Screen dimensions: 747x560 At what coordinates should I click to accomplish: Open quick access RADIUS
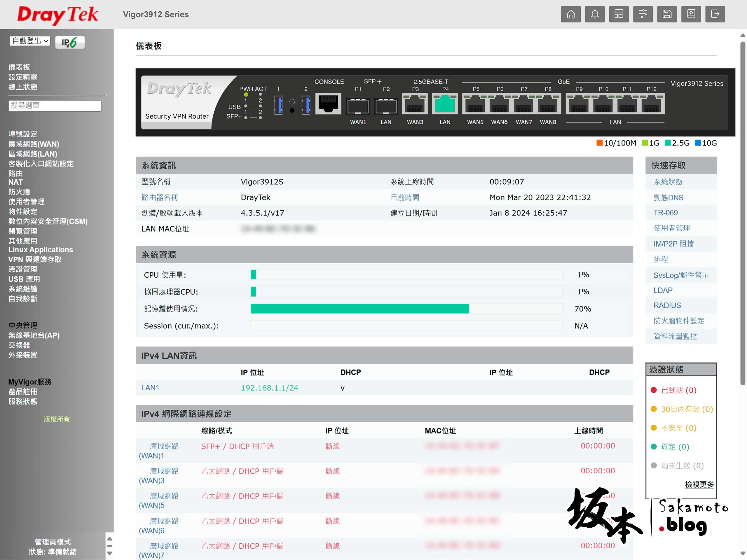(x=667, y=305)
